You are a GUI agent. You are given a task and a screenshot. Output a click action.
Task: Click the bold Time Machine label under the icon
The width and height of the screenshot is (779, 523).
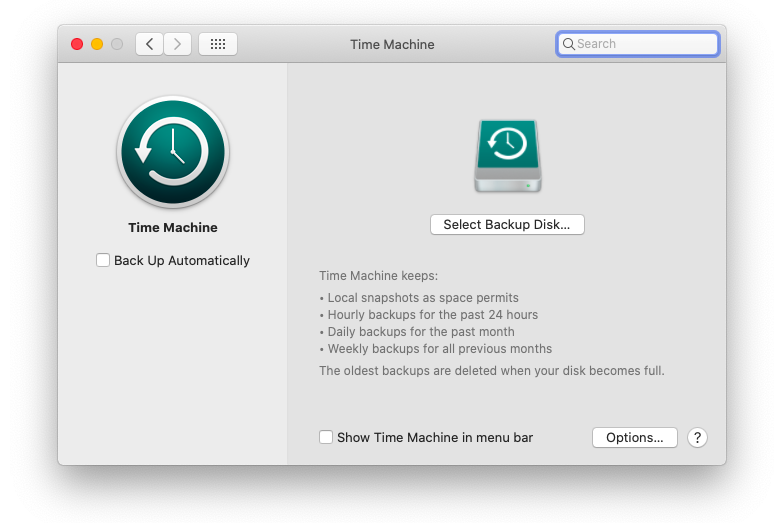[x=173, y=227]
